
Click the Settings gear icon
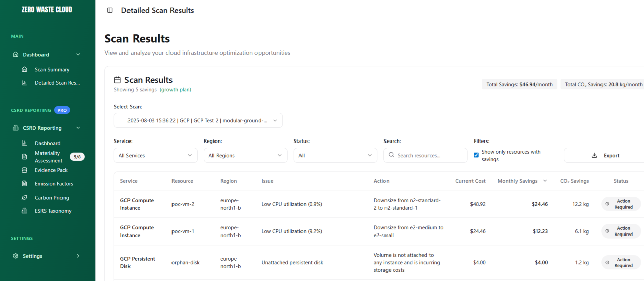pyautogui.click(x=16, y=256)
